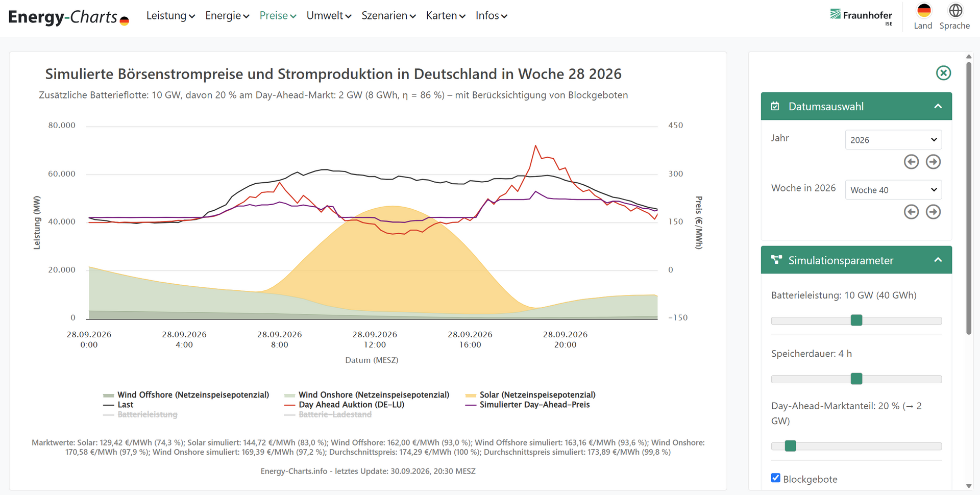The image size is (980, 495).
Task: Click the Simulationsparameter header icon
Action: coord(776,260)
